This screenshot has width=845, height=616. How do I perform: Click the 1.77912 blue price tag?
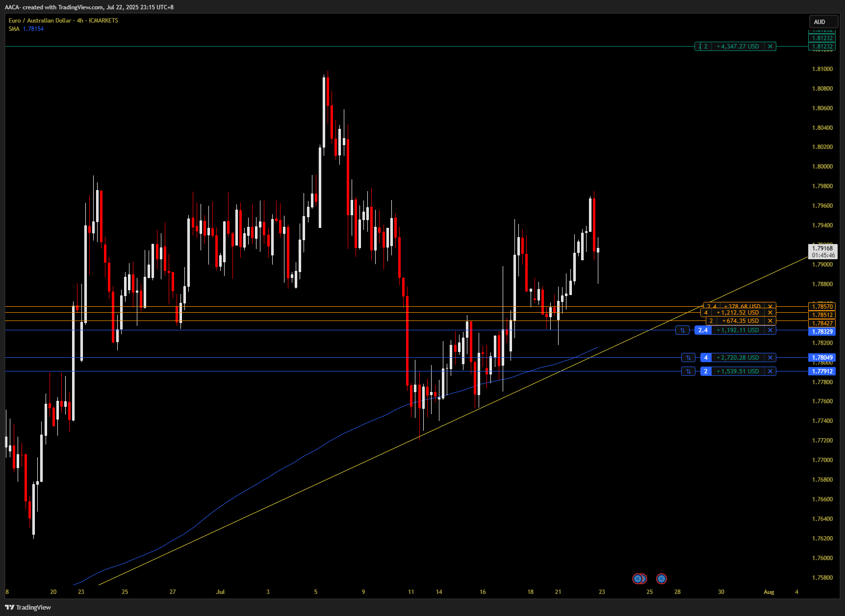click(822, 371)
